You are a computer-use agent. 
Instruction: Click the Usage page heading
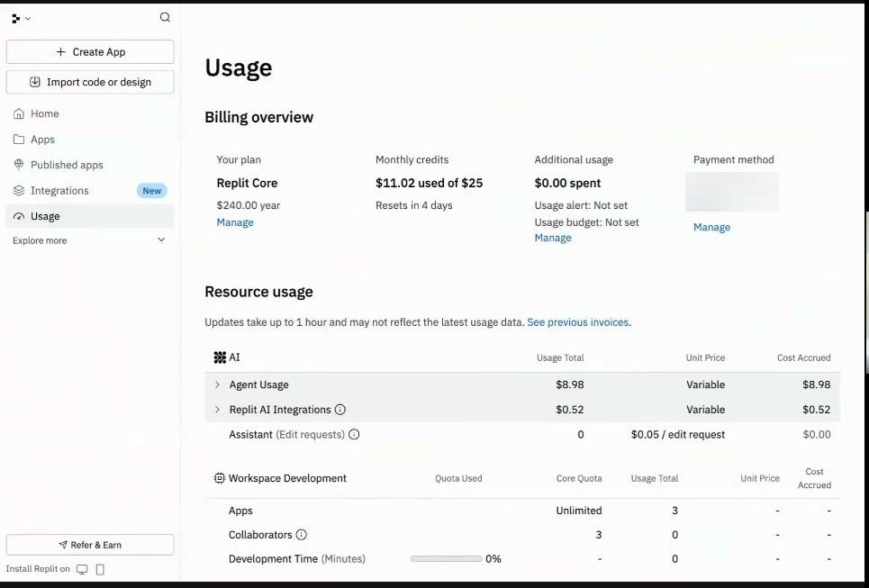click(x=239, y=68)
